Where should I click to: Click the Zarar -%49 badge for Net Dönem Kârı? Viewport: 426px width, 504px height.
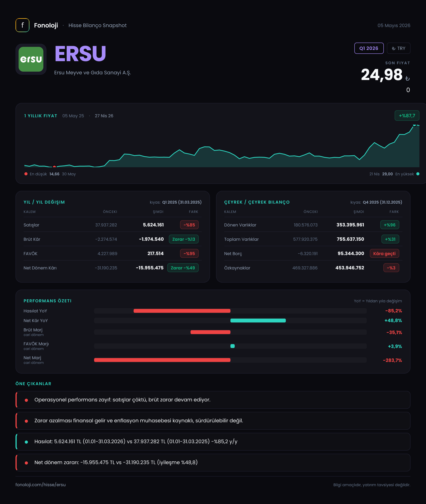(x=183, y=268)
